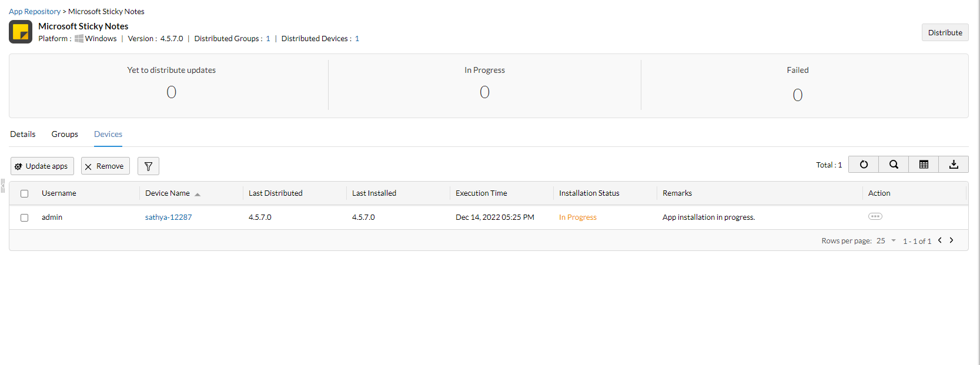Sort by Installation Status column header
980x365 pixels.
pos(589,193)
